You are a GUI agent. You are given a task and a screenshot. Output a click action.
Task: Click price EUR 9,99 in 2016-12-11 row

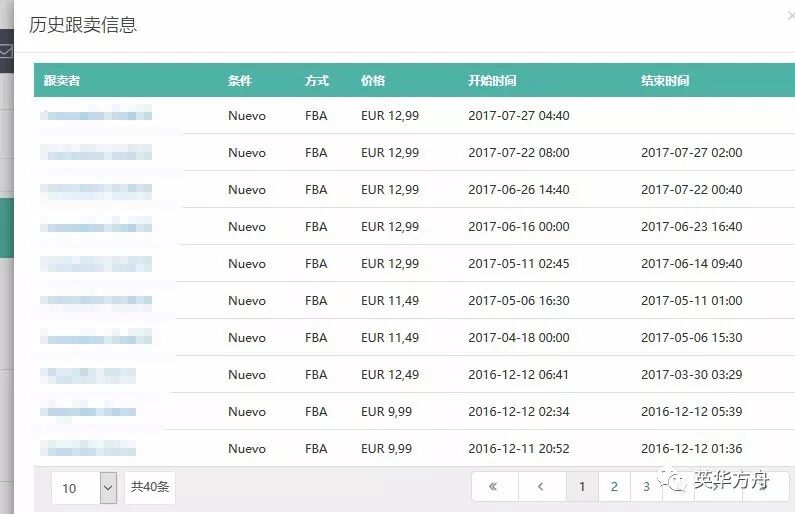(x=386, y=449)
